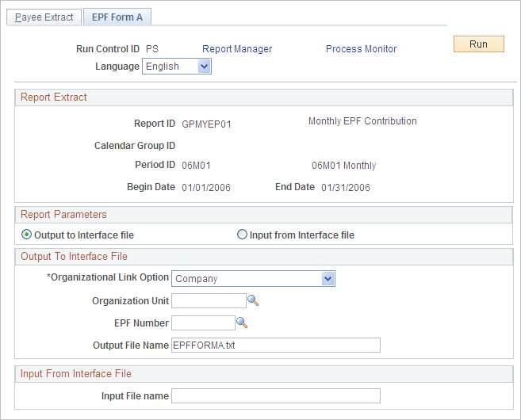This screenshot has height=420, width=521.
Task: Open the Language dropdown
Action: [177, 67]
